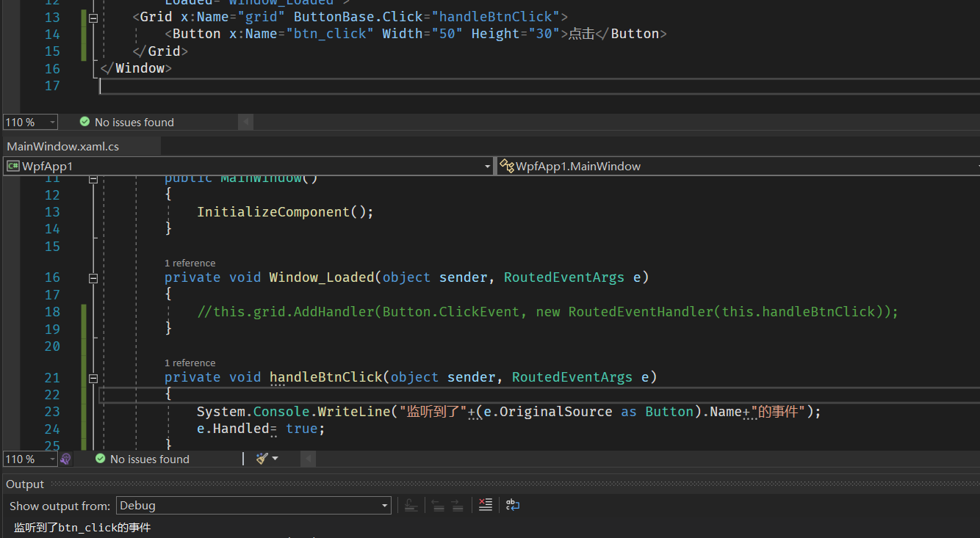980x538 pixels.
Task: Click Width="50" attribute of the Button
Action: (422, 34)
